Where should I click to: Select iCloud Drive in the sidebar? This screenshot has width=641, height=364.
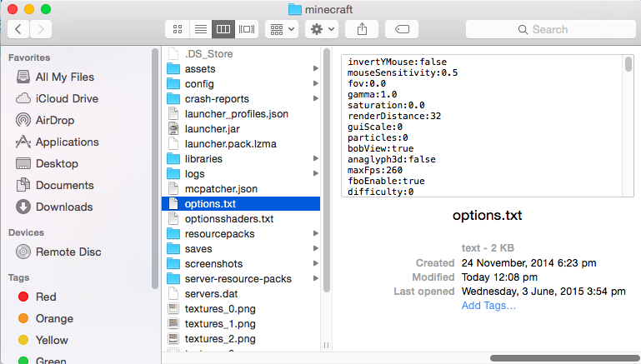[x=67, y=98]
